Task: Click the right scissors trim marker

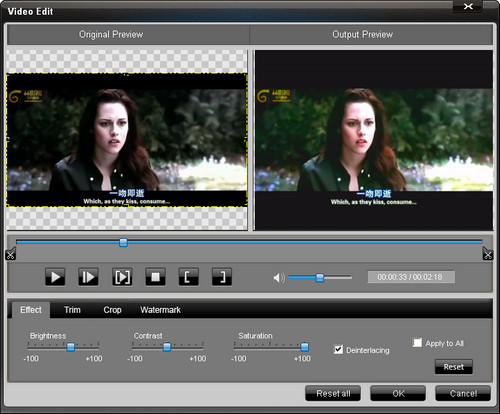Action: pos(488,254)
